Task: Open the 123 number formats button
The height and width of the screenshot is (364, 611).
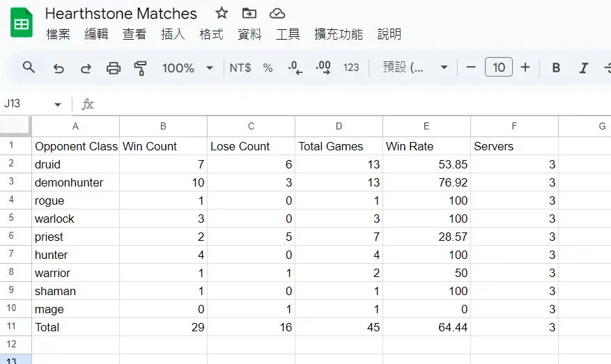Action: tap(350, 68)
